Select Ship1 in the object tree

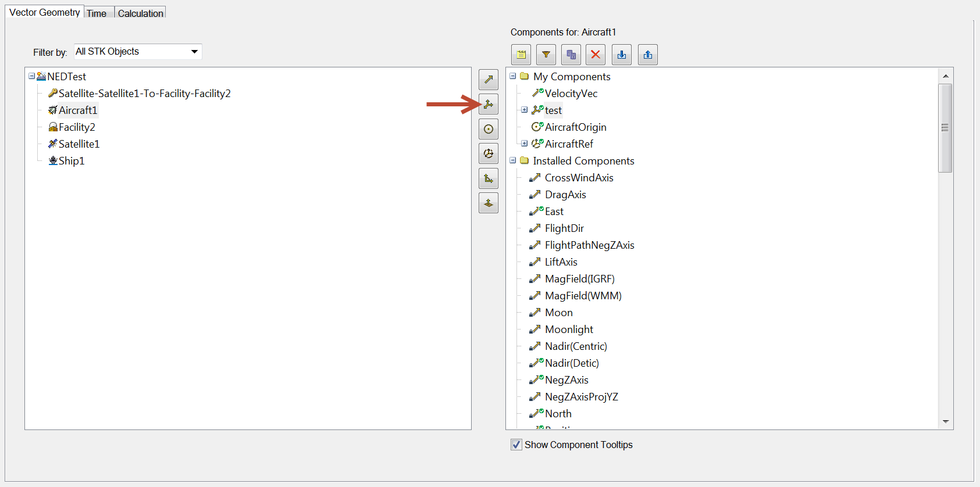coord(72,160)
